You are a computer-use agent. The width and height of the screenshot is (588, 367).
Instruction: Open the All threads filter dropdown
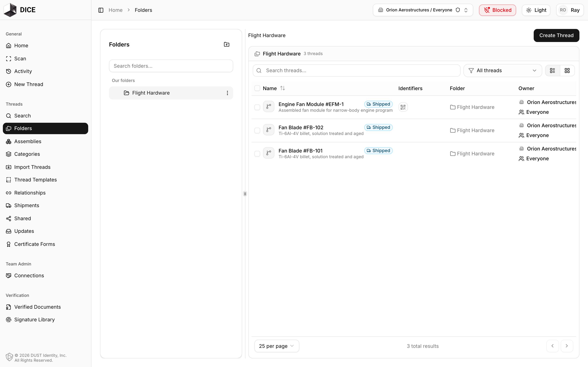pos(502,70)
